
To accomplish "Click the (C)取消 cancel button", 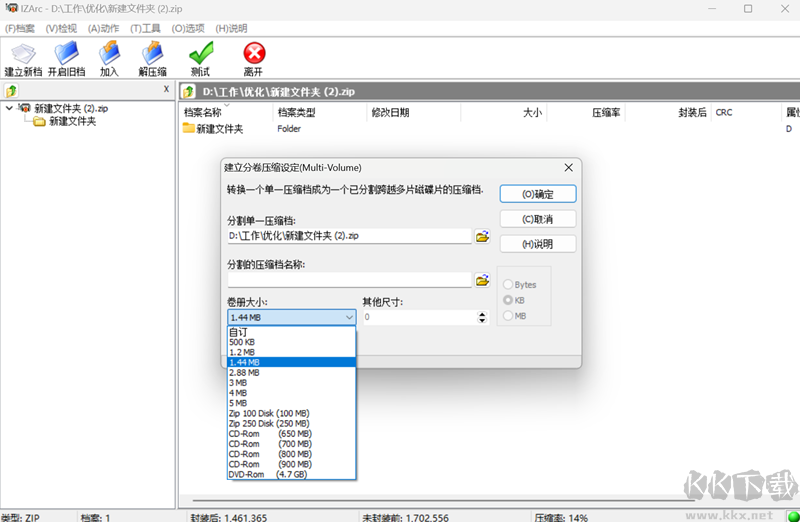I will point(538,219).
